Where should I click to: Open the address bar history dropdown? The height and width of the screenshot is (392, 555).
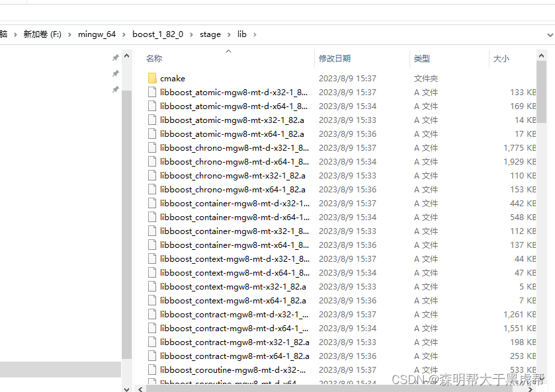coord(550,35)
